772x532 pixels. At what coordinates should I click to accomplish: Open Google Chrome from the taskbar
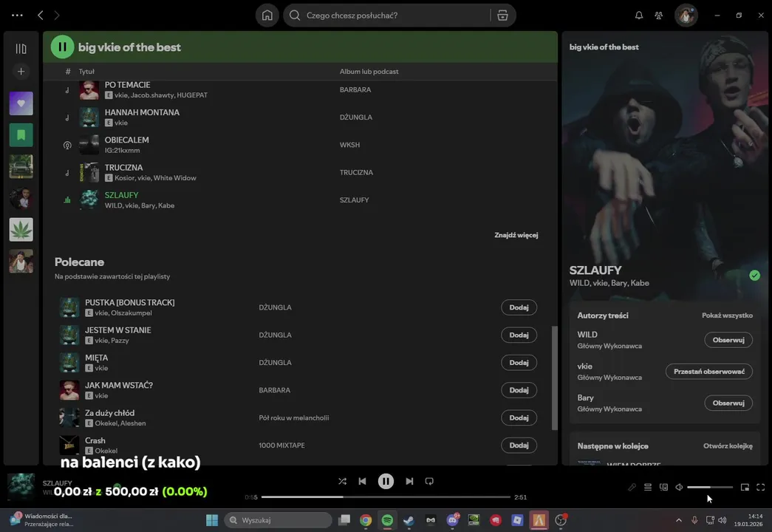[x=366, y=520]
